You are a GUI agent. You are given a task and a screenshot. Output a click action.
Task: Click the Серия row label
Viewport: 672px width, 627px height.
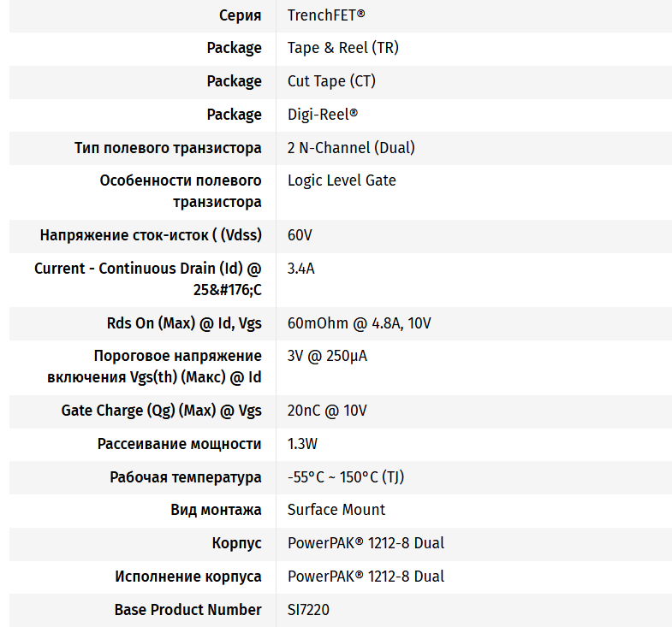pos(240,15)
